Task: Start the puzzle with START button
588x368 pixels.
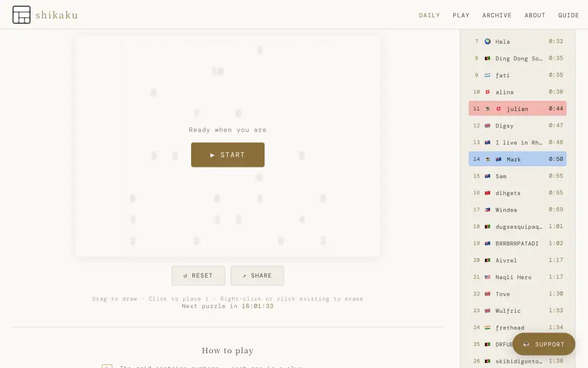Action: [228, 155]
